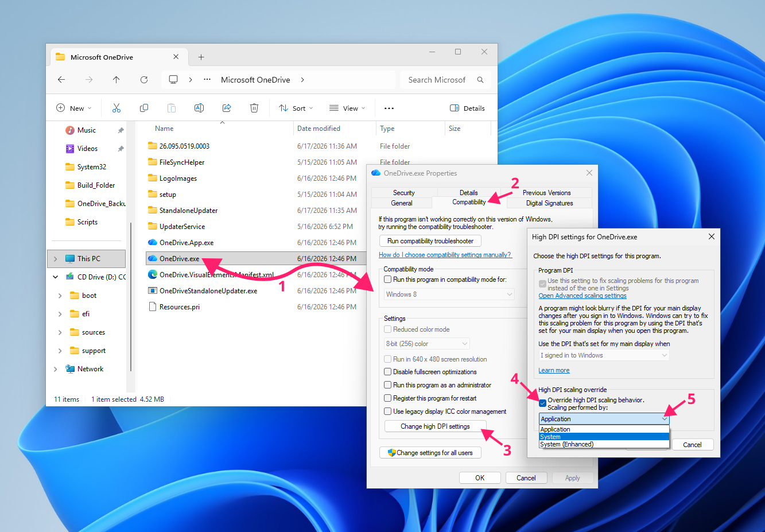Select the OneDrive.exe file row
The image size is (765, 532).
coord(255,259)
